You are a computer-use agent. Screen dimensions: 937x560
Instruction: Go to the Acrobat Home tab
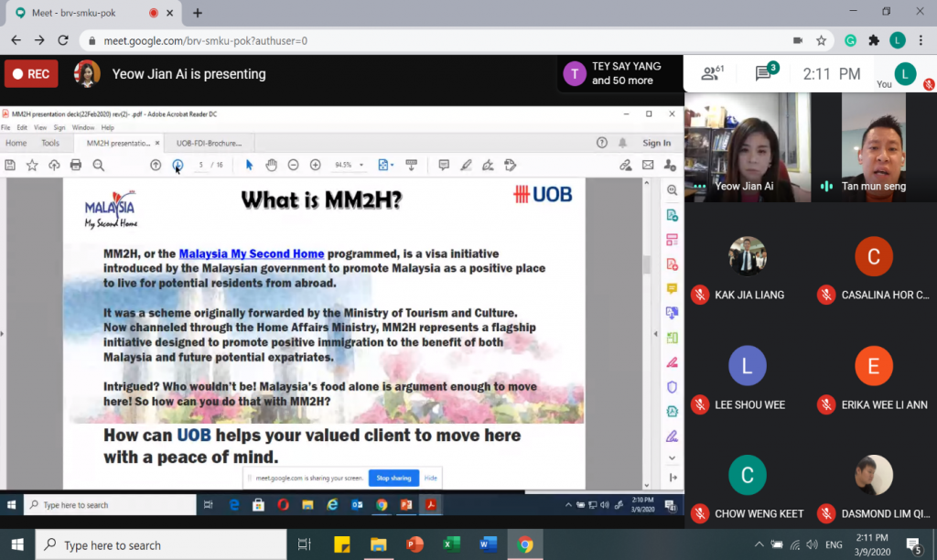click(x=16, y=143)
